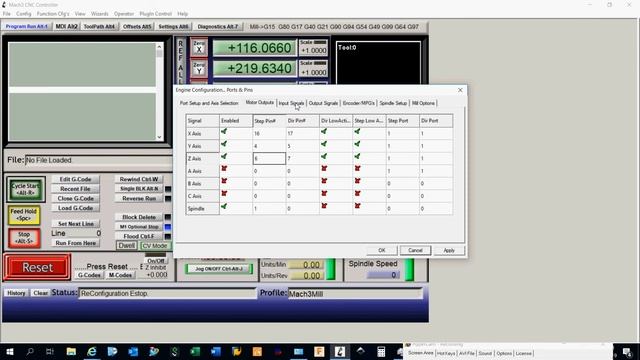The image size is (640, 360).
Task: Clear the status message
Action: (x=40, y=293)
